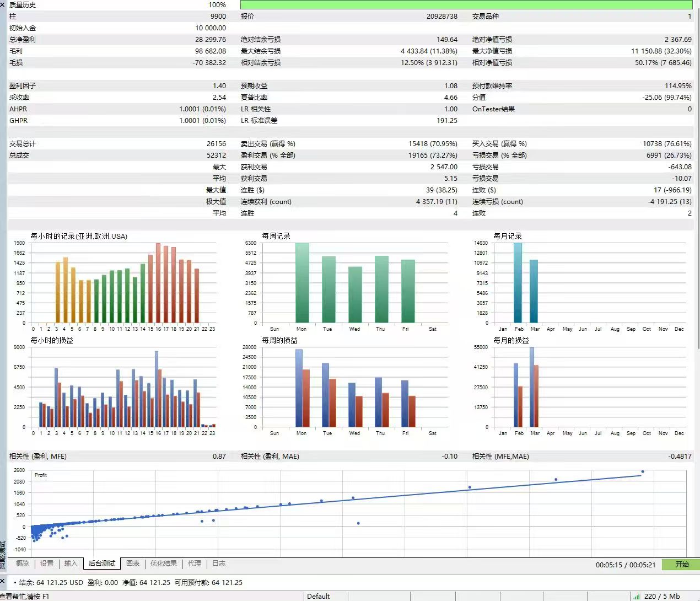Click the 总净盈利 value 28 299.76
700x601 pixels.
210,40
